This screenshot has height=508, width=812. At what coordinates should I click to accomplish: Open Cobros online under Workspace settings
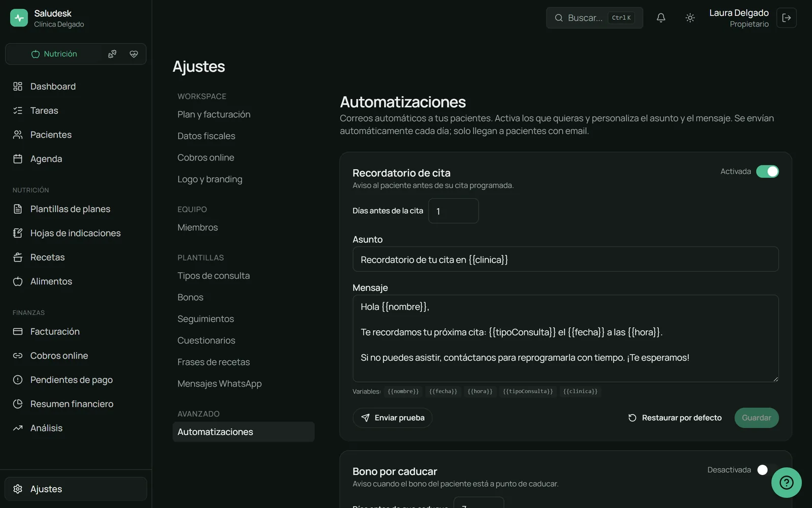pyautogui.click(x=206, y=157)
